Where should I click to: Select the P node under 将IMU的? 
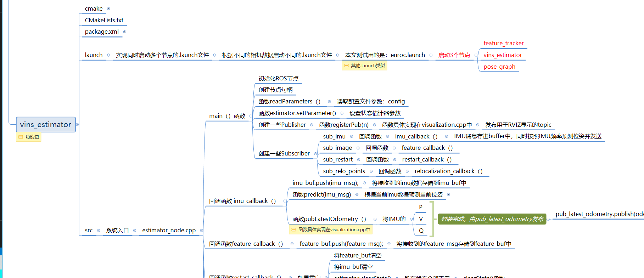coord(421,208)
